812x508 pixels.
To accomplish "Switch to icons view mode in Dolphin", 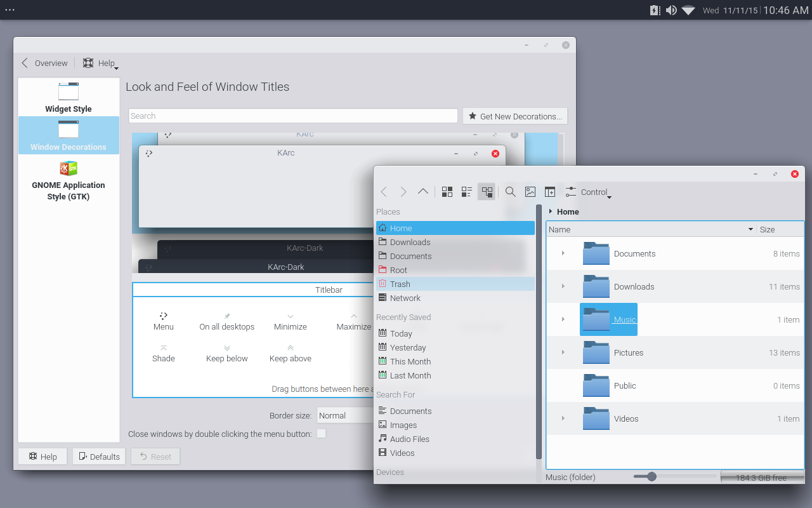I will 447,192.
